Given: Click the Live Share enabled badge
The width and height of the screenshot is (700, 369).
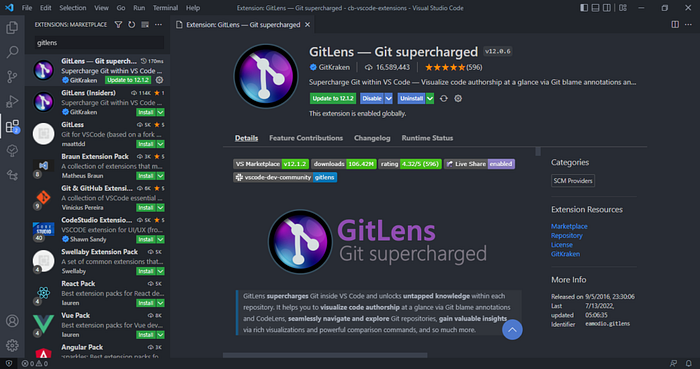Looking at the screenshot, I should (479, 164).
